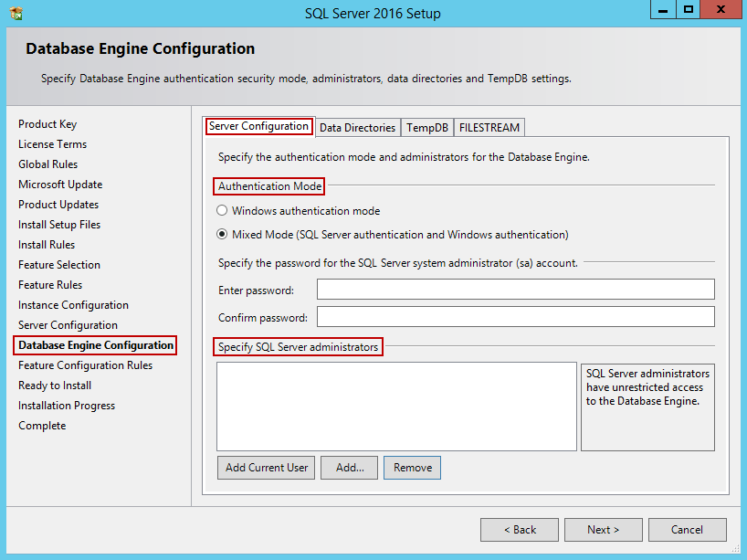Click the SQL Server administrators list box
The width and height of the screenshot is (747, 560).
(396, 407)
